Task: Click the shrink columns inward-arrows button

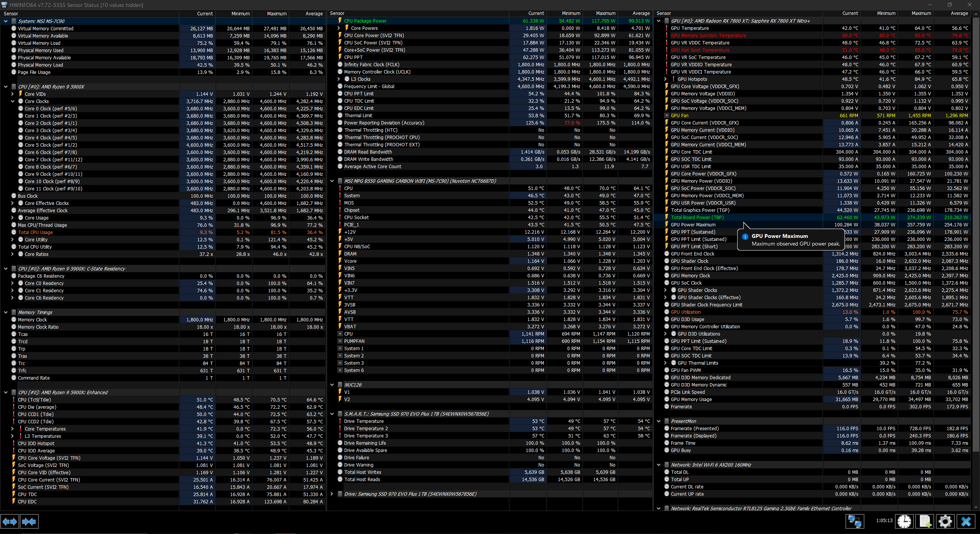Action: pos(29,521)
